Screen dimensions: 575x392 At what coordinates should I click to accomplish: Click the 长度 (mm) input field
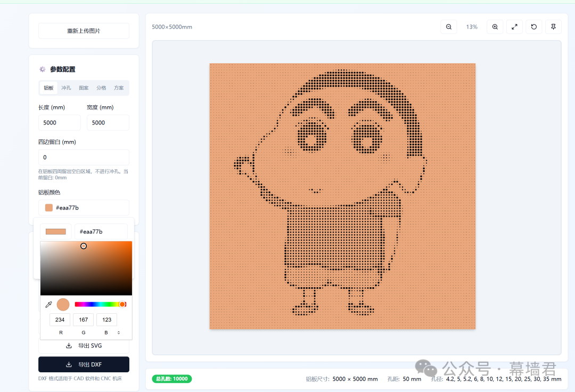pos(59,122)
